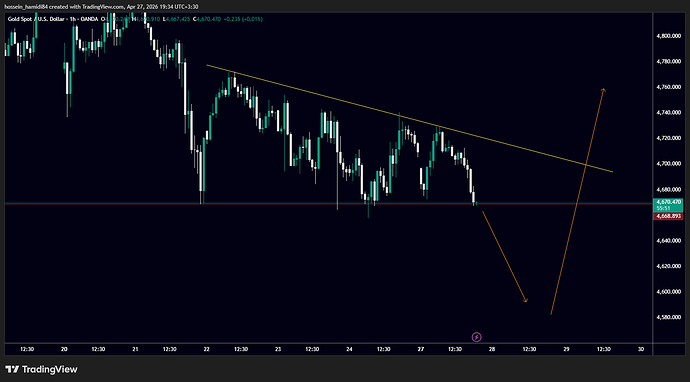Click date label 22 on time axis

[206, 349]
